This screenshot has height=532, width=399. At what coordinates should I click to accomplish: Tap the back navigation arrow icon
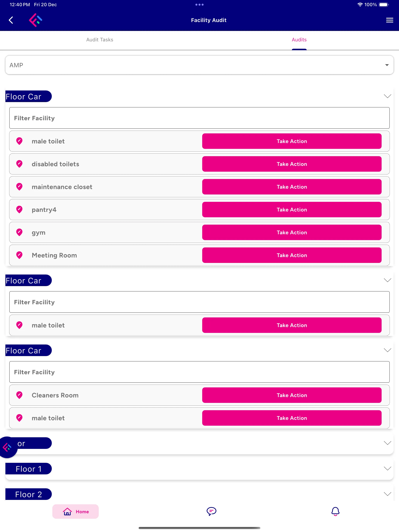point(10,20)
